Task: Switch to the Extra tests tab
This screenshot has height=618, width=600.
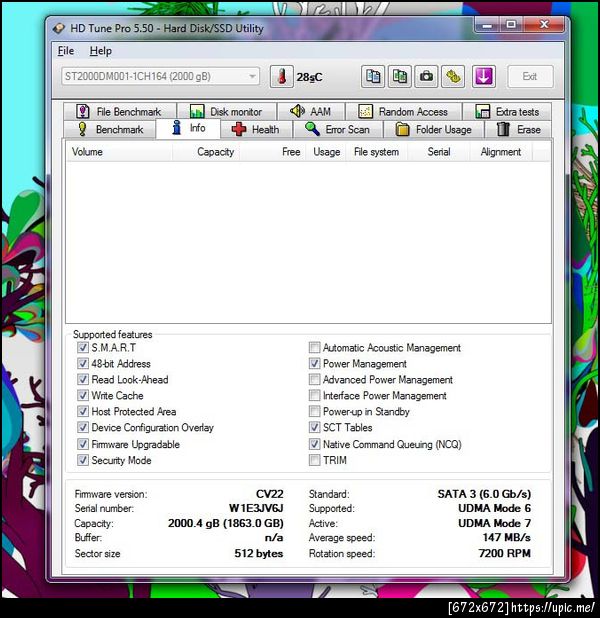Action: point(507,112)
